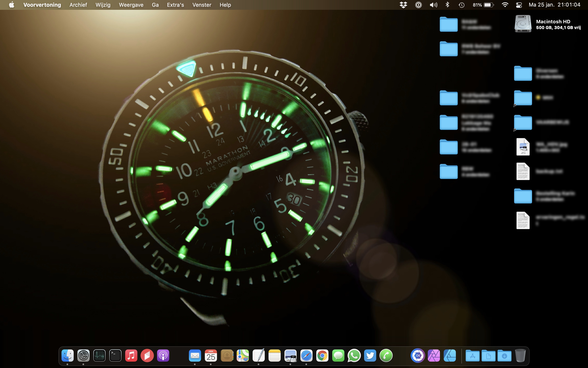This screenshot has width=588, height=368.
Task: Select the JPG image file on the desktop
Action: tap(523, 147)
